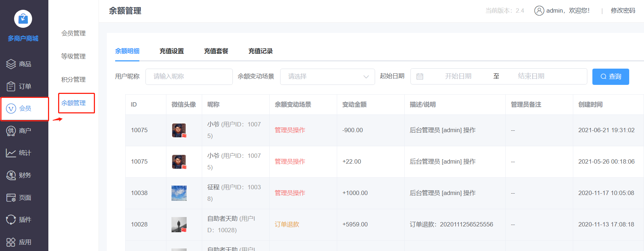Screen dimensions: 644x251
Task: Open the 应用 apps grid icon in sidebar
Action: [x=11, y=242]
